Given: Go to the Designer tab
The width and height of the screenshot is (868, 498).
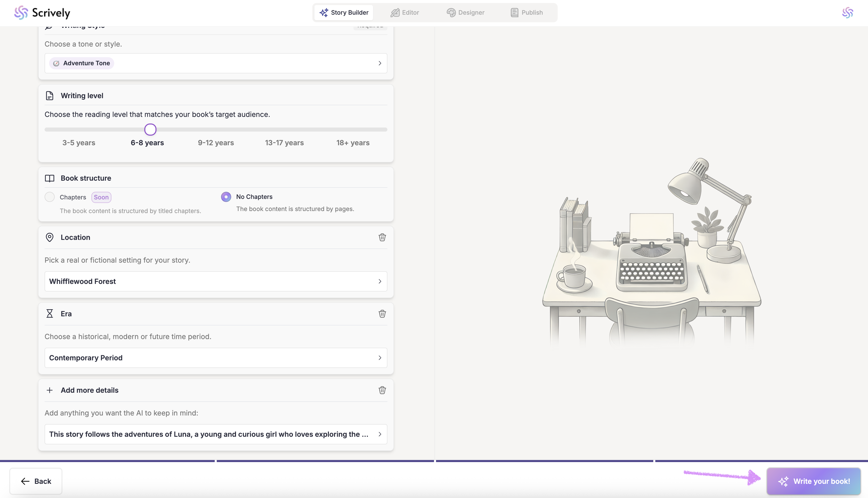Looking at the screenshot, I should (x=465, y=13).
